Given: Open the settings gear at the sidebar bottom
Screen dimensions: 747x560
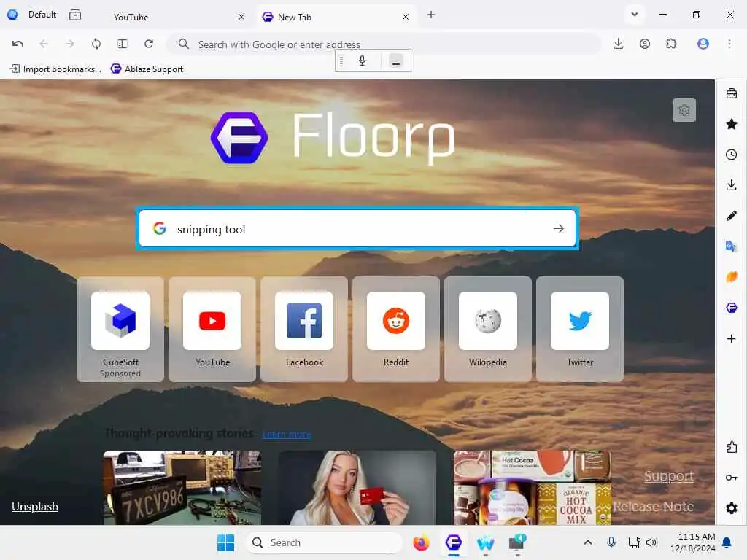Looking at the screenshot, I should 731,508.
